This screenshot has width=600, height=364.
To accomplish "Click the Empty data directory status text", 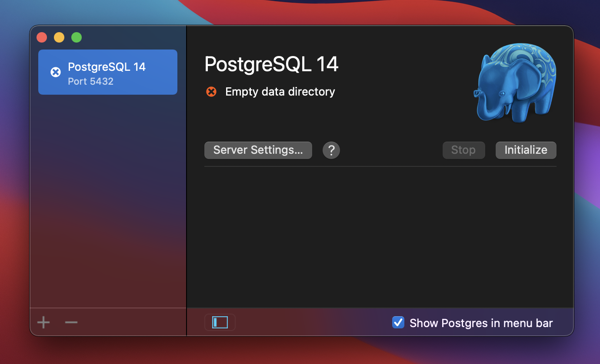I will pos(280,92).
